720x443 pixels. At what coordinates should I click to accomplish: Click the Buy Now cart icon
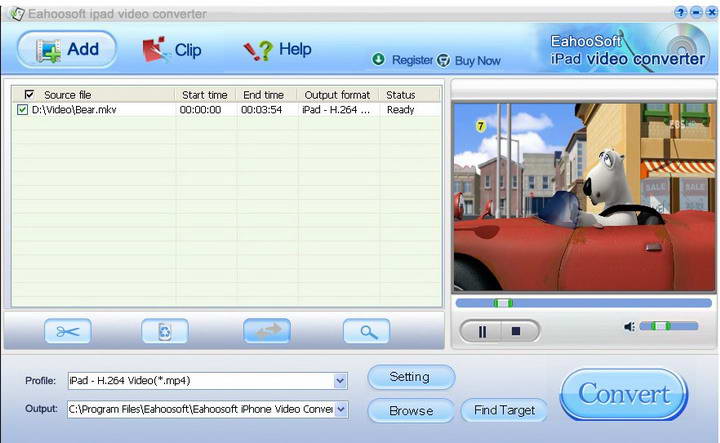[443, 61]
